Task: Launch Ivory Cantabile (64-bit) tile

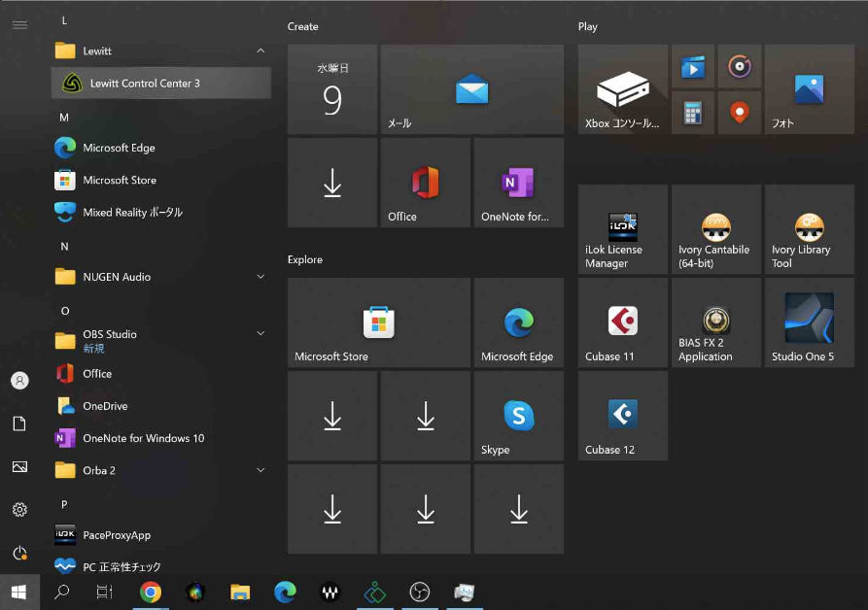Action: tap(716, 229)
